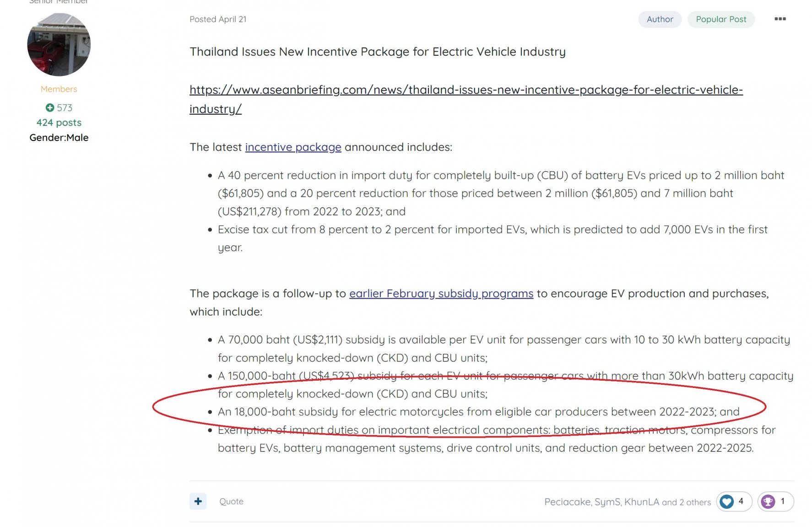Click the Members group label
Viewport: 812px width, 527px height.
(x=59, y=89)
